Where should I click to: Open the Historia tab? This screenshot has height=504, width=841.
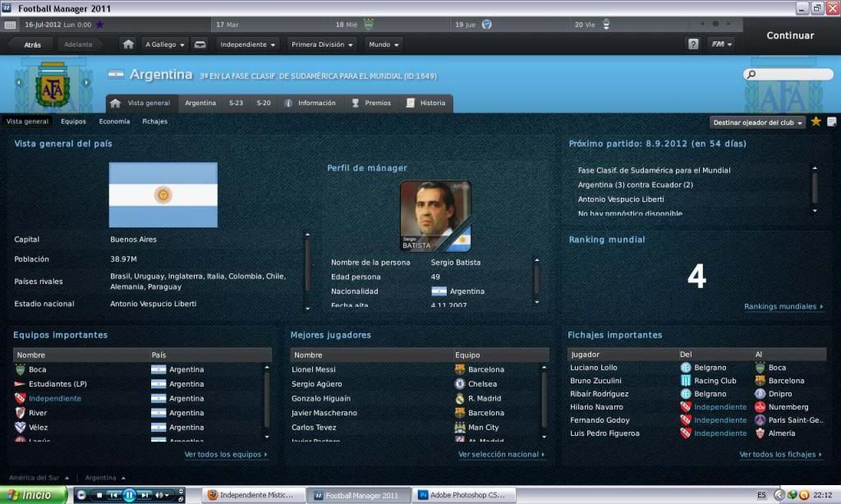(x=426, y=103)
